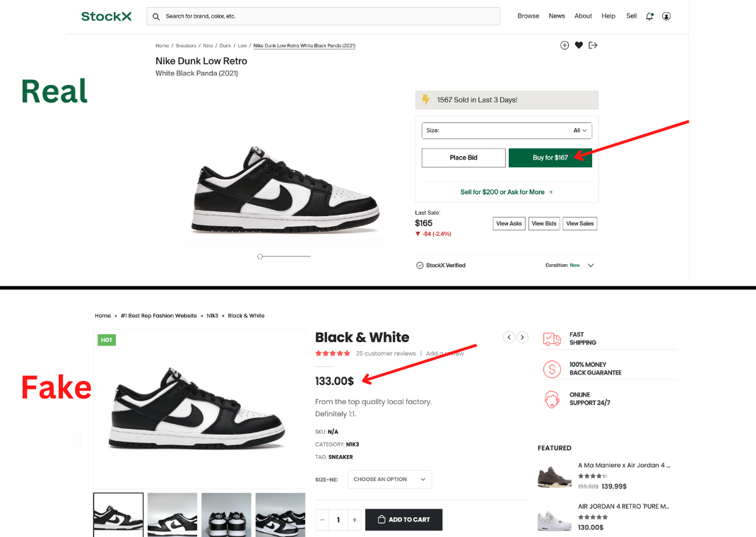
Task: Click the share icon beside the heart
Action: pos(593,45)
